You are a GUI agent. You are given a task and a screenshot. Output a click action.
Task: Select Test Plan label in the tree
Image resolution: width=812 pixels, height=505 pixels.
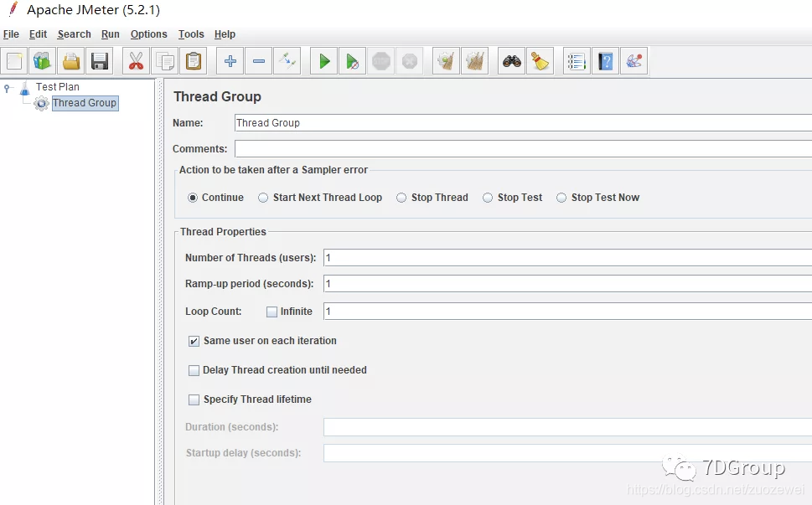pos(58,87)
